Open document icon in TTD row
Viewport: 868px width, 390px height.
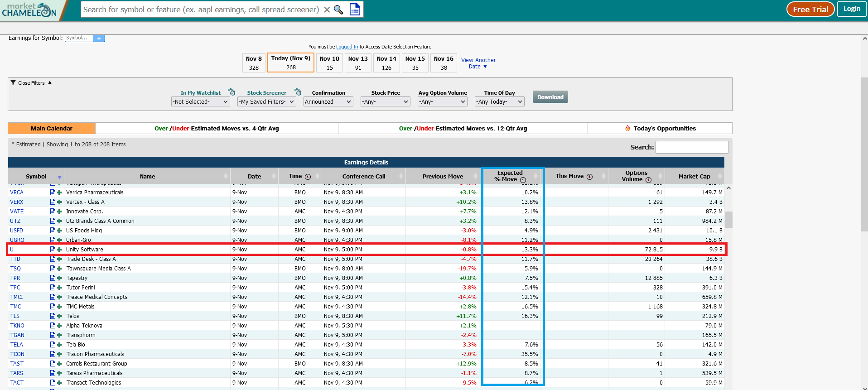(53, 259)
